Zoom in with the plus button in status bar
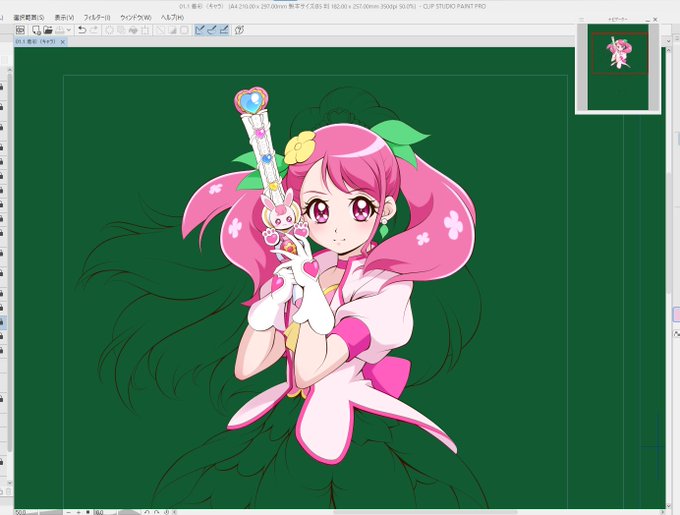This screenshot has height=515, width=680. pos(78,512)
